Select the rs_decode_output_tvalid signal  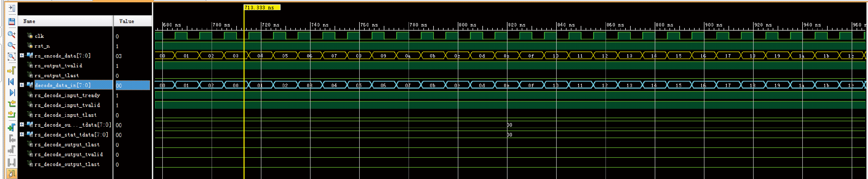tap(68, 154)
